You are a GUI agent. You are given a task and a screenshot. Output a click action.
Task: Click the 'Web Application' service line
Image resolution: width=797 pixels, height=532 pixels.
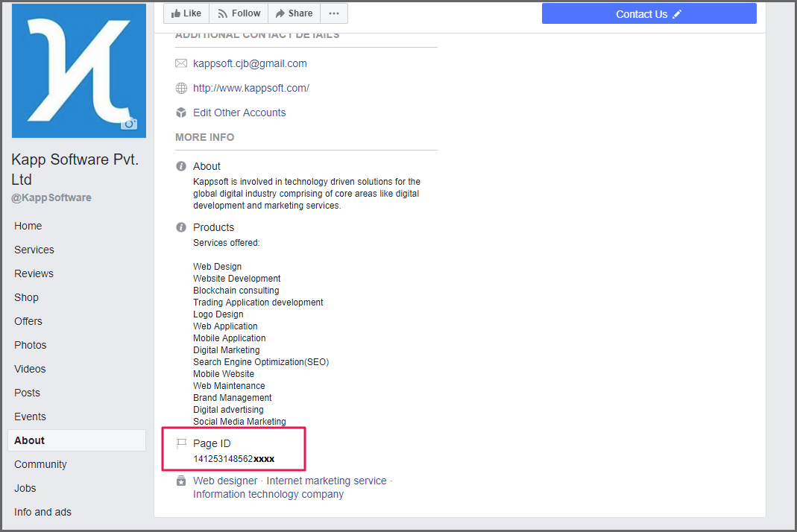[x=225, y=326]
